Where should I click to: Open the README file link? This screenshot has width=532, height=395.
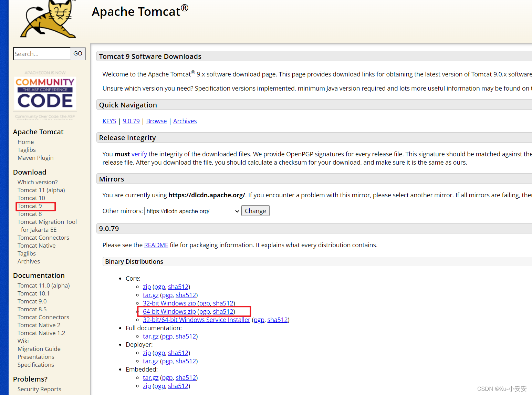click(x=156, y=245)
